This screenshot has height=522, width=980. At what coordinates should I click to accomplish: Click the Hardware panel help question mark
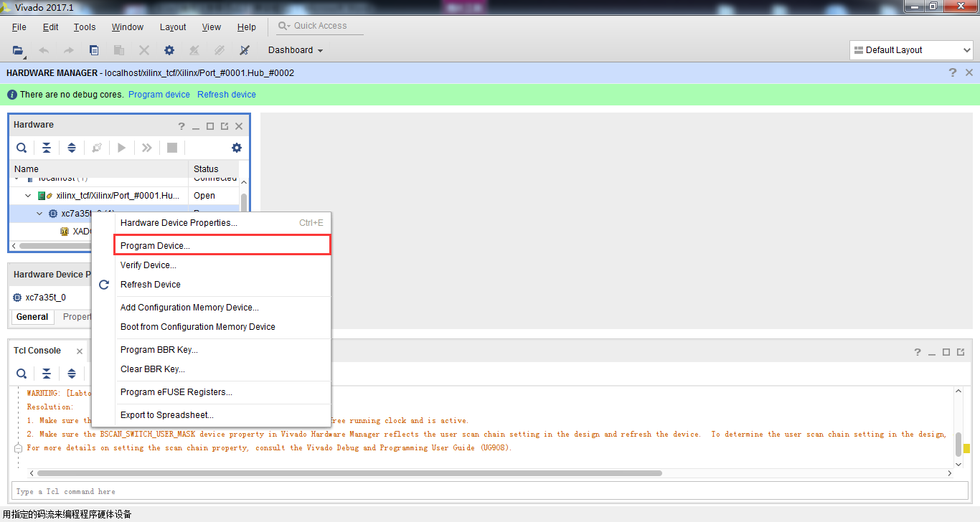tap(182, 126)
